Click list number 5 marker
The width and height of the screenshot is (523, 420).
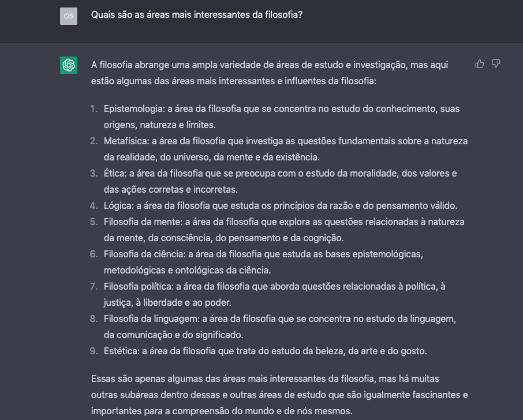pos(94,222)
